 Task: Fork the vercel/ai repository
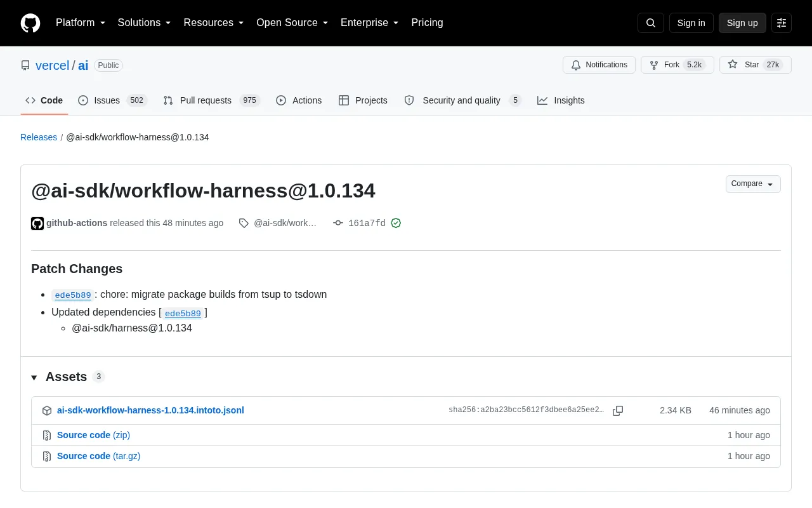pos(678,65)
